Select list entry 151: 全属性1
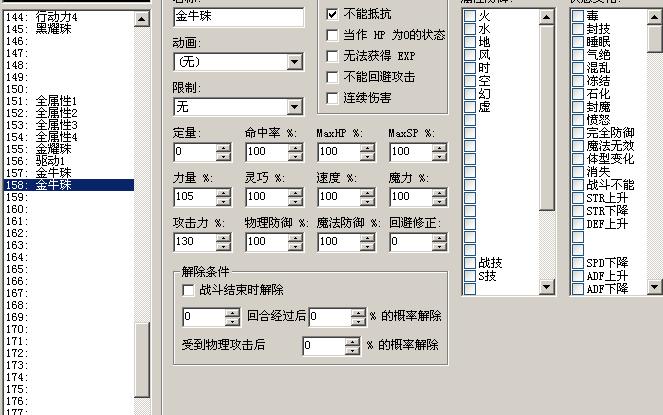The height and width of the screenshot is (415, 663). 69,101
